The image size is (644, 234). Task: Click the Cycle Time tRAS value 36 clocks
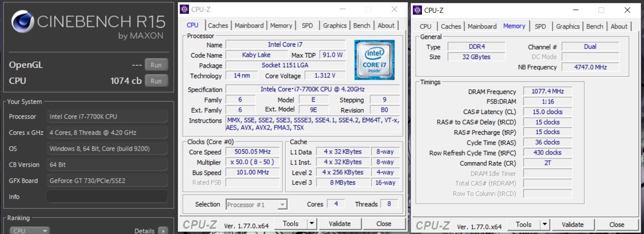(x=548, y=142)
